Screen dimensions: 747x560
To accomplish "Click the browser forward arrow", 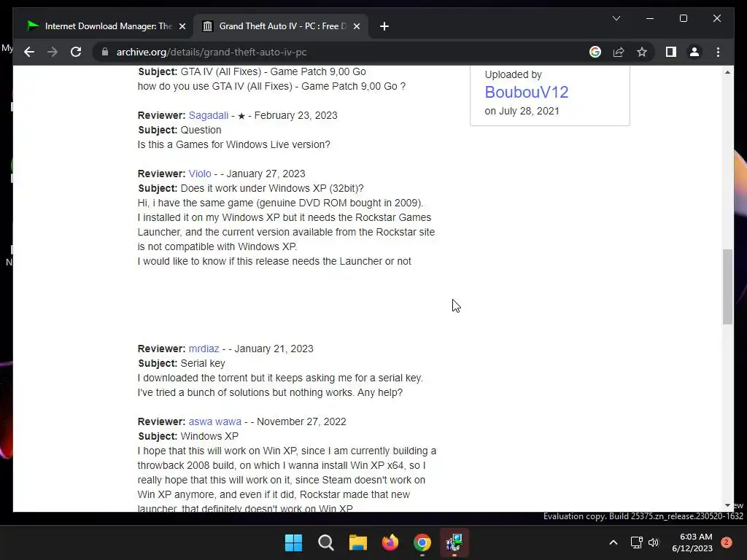I will tap(53, 52).
